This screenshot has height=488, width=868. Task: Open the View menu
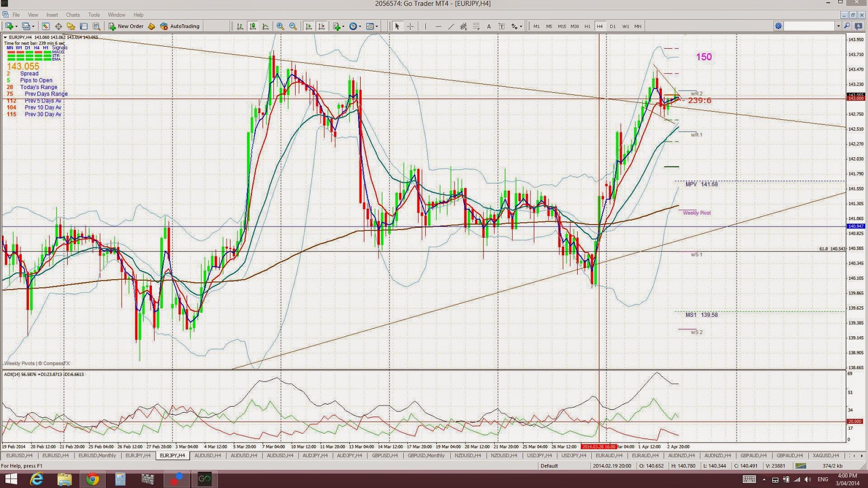33,15
